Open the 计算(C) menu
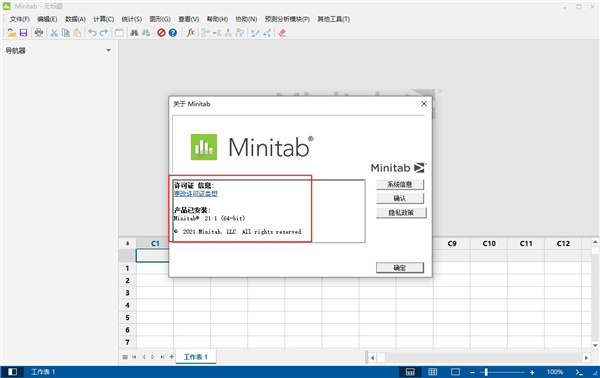The width and height of the screenshot is (600, 378). pos(104,19)
